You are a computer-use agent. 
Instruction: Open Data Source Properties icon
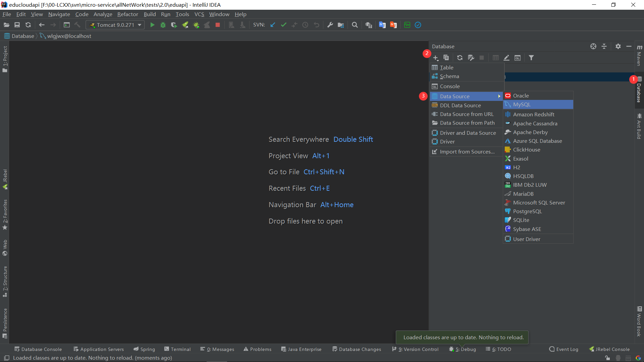pos(471,58)
